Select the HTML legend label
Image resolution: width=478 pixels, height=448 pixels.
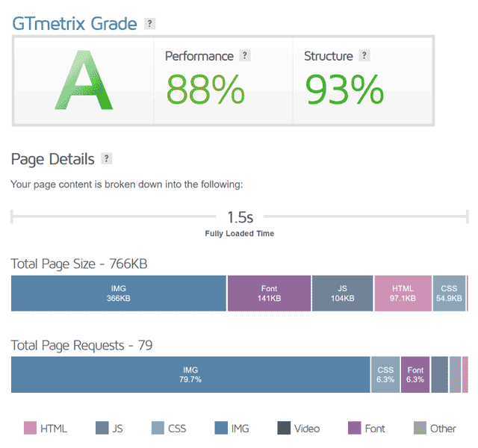[x=54, y=429]
